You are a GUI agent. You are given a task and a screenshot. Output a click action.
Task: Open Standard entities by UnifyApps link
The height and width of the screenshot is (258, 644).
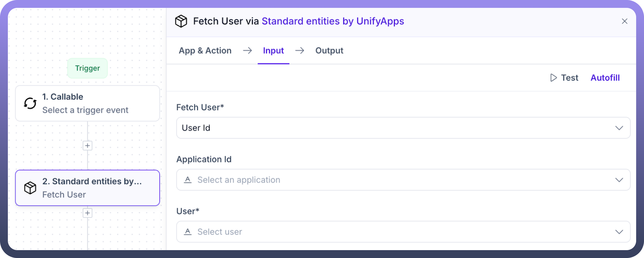332,21
